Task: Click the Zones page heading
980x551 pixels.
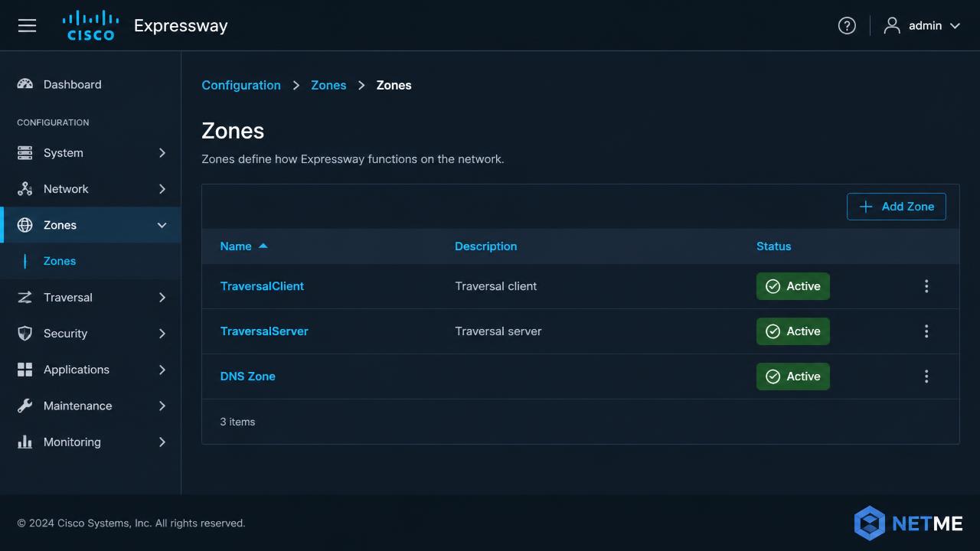Action: [x=233, y=131]
